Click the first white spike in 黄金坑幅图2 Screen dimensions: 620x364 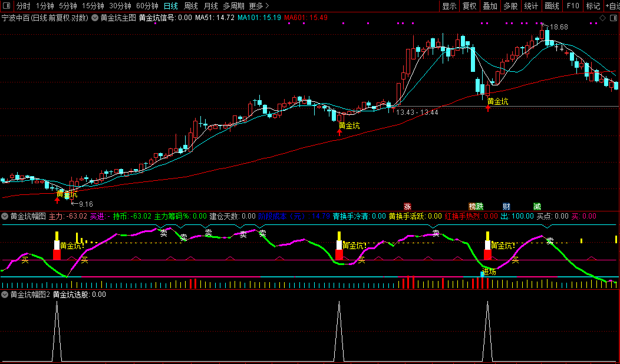[x=57, y=331]
